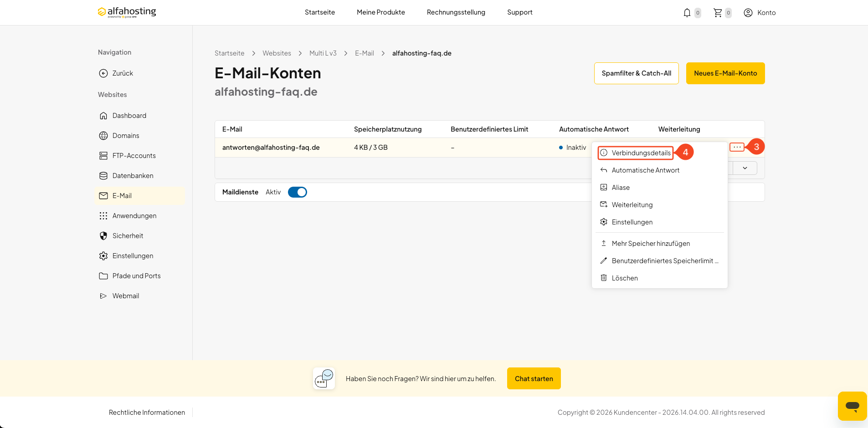This screenshot has height=428, width=868.
Task: Open Support in the top navigation
Action: tap(520, 12)
